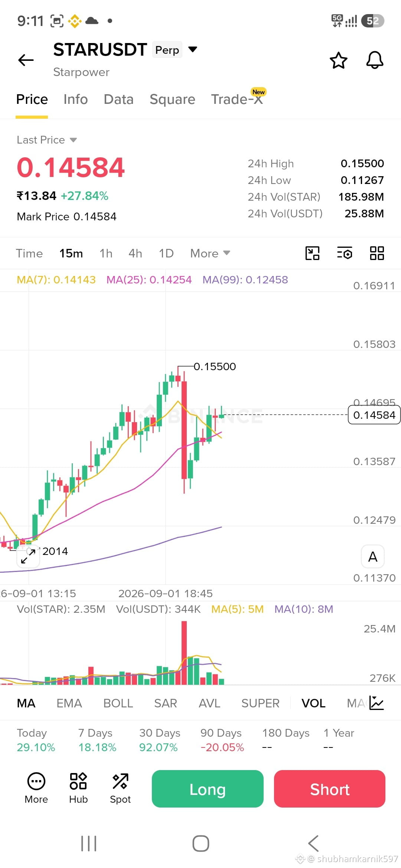
Task: Tap the back arrow icon
Action: (26, 60)
